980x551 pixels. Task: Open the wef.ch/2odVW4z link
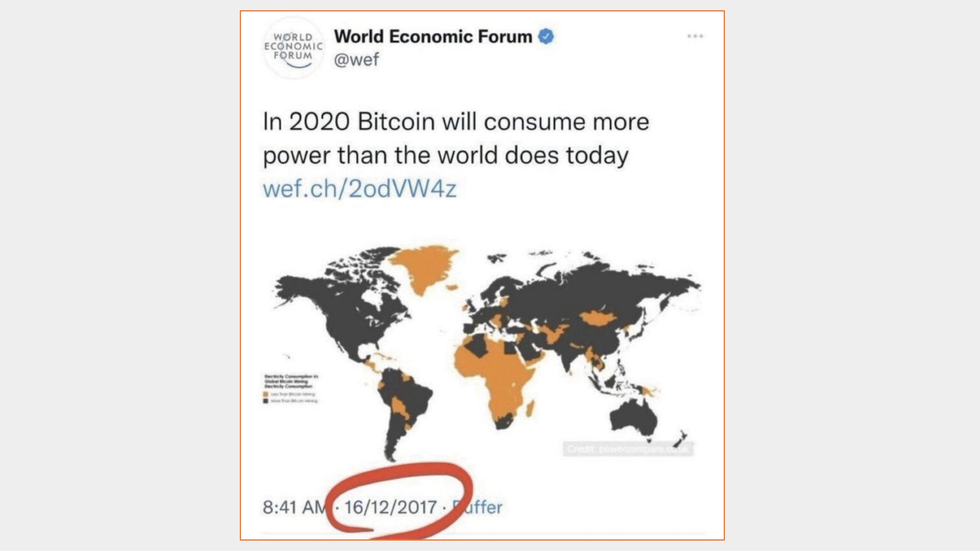coord(360,188)
